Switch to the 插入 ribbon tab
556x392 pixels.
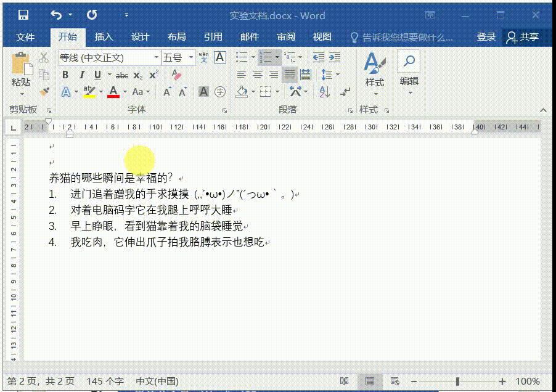[104, 37]
